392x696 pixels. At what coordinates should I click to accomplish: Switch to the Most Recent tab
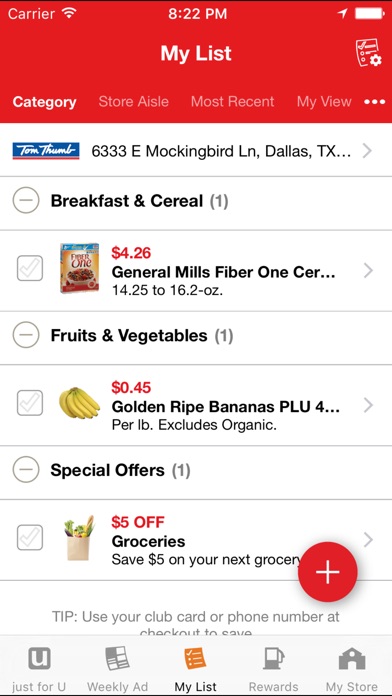(x=233, y=102)
